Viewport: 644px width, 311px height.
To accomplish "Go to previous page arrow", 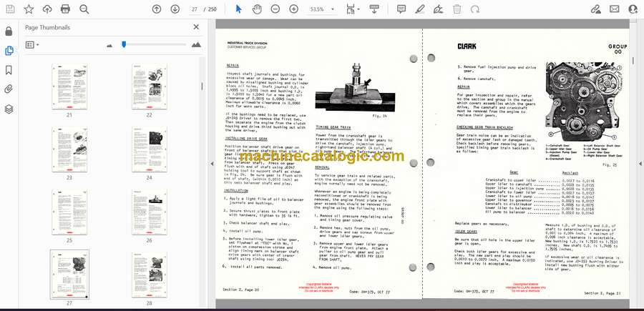I will pos(157,9).
